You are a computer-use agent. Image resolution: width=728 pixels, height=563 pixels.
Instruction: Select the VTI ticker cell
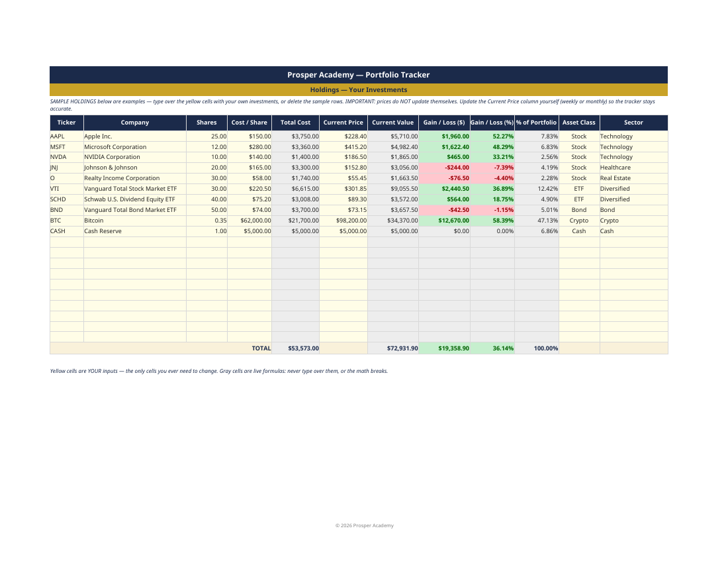(66, 189)
